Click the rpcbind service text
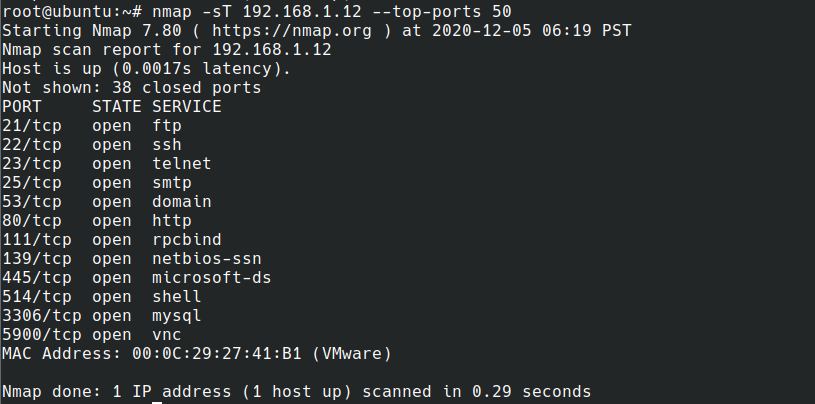 coord(186,240)
